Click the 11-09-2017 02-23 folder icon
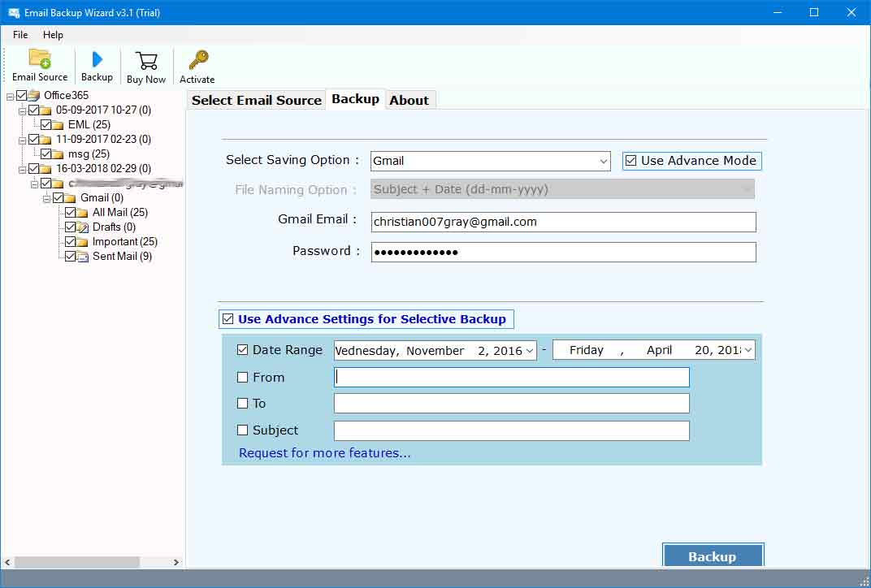 45,140
